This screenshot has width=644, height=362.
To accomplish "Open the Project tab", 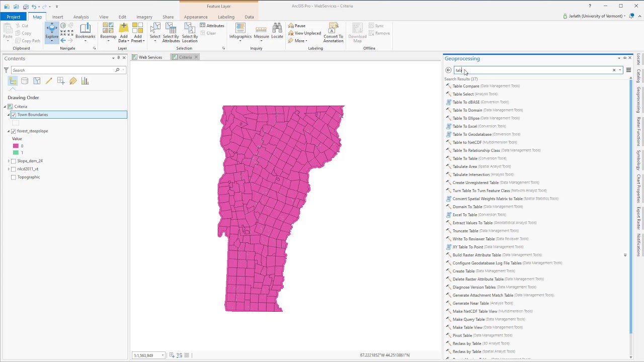I will point(14,17).
